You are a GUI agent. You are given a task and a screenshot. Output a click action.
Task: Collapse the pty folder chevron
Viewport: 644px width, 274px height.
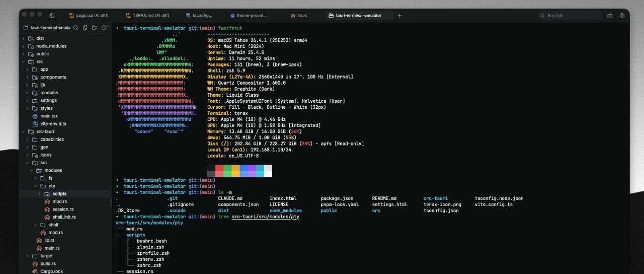[x=36, y=186]
